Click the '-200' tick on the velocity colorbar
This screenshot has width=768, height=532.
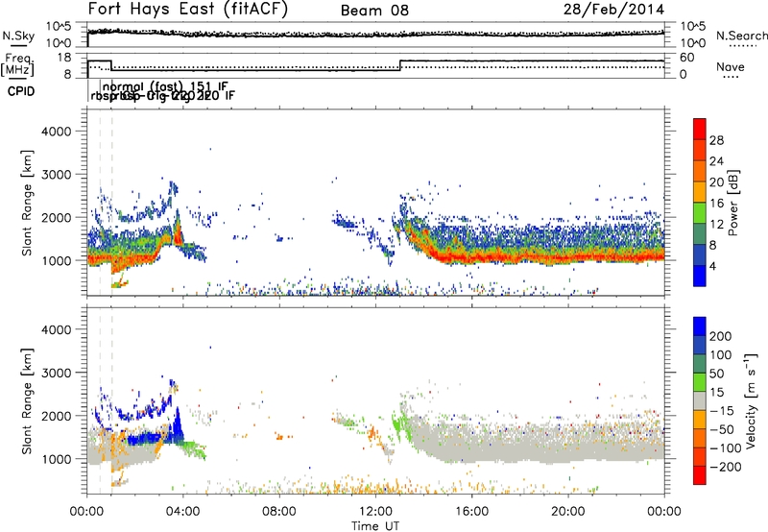[x=725, y=467]
